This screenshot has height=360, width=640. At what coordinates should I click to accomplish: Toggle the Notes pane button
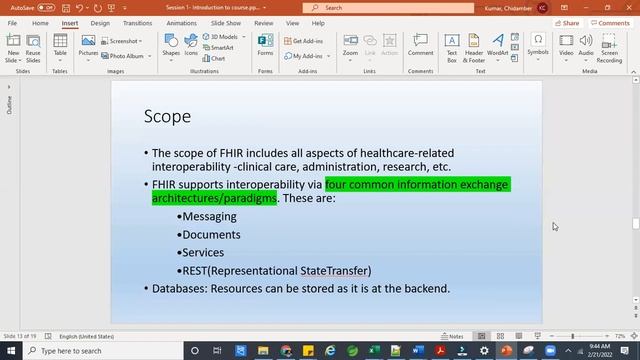452,336
